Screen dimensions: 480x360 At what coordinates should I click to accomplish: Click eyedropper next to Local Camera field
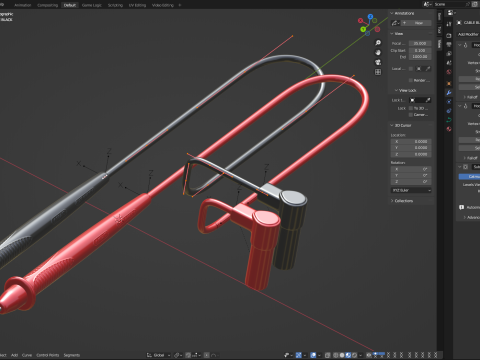pyautogui.click(x=428, y=69)
